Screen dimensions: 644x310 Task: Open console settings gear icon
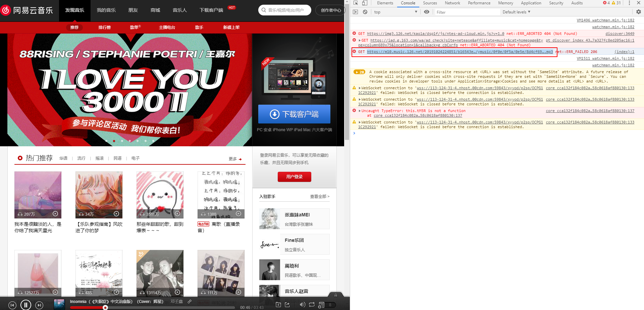pos(638,12)
